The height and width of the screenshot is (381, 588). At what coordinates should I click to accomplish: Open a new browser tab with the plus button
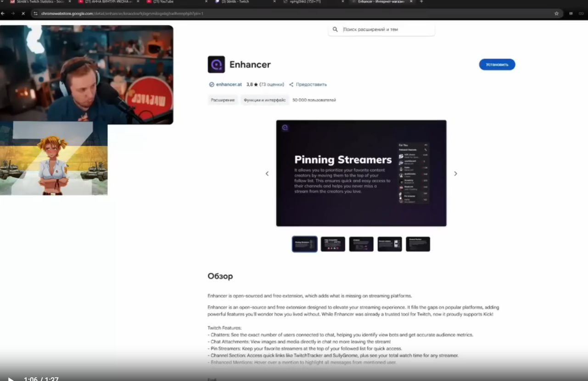[421, 2]
